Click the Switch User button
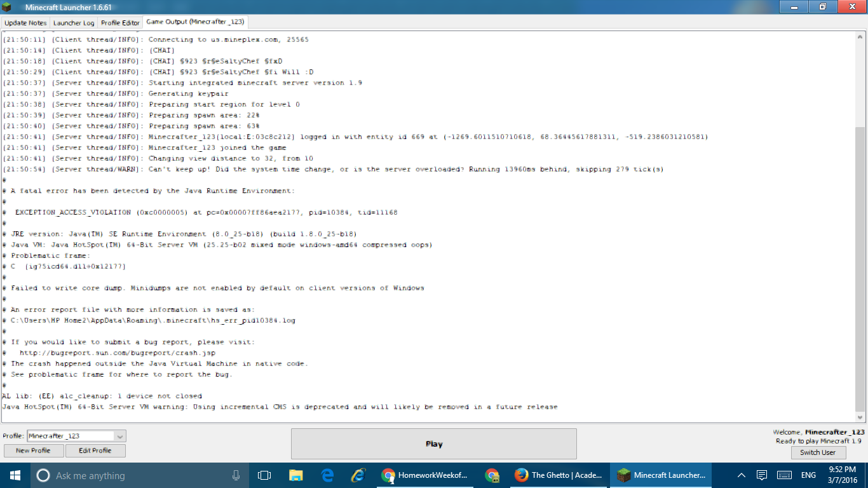 coord(818,452)
